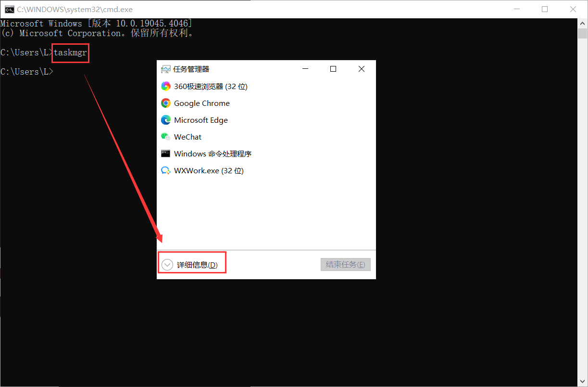Click the Microsoft Corporation copyright line in cmd

[x=97, y=33]
